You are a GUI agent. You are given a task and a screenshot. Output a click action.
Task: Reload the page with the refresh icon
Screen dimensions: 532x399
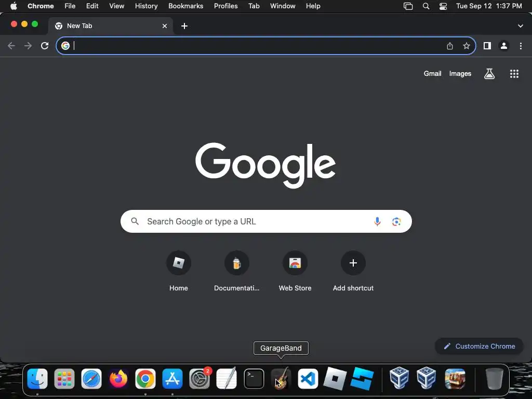[x=45, y=46]
